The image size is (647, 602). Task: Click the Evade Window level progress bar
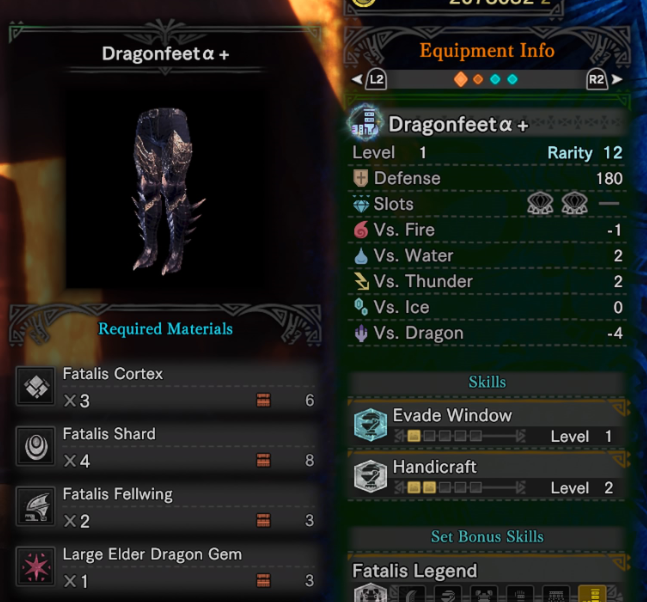460,436
